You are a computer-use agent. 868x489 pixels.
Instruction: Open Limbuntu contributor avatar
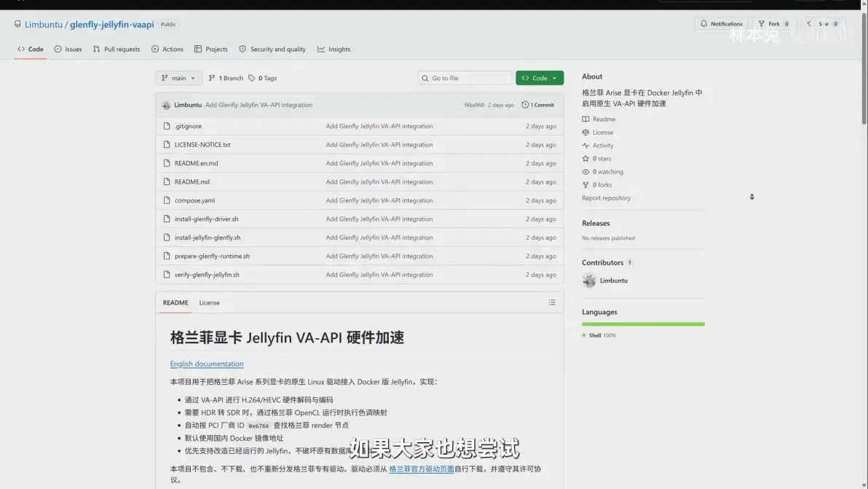click(589, 281)
